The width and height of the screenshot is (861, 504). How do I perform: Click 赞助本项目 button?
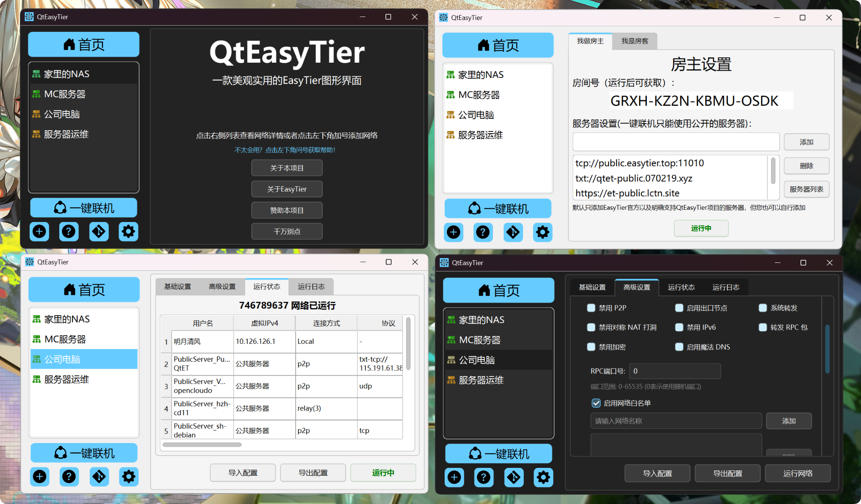pos(287,210)
